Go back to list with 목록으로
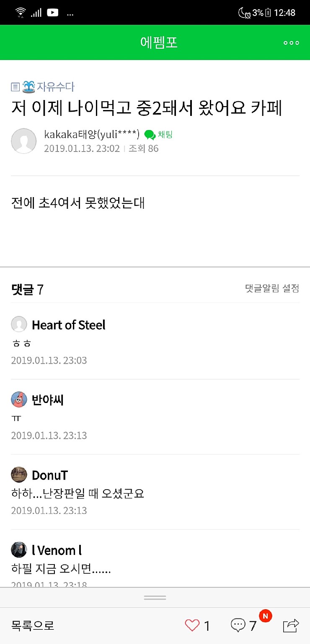310x644 pixels. click(33, 626)
